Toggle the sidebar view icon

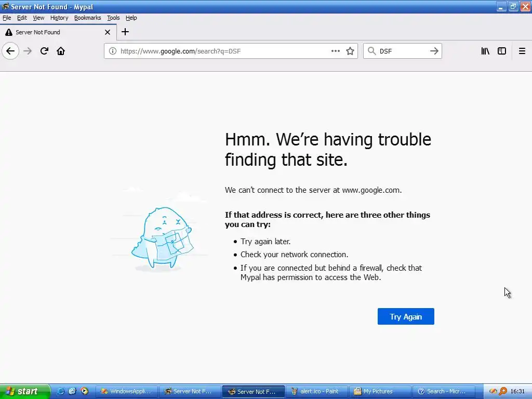tap(502, 51)
